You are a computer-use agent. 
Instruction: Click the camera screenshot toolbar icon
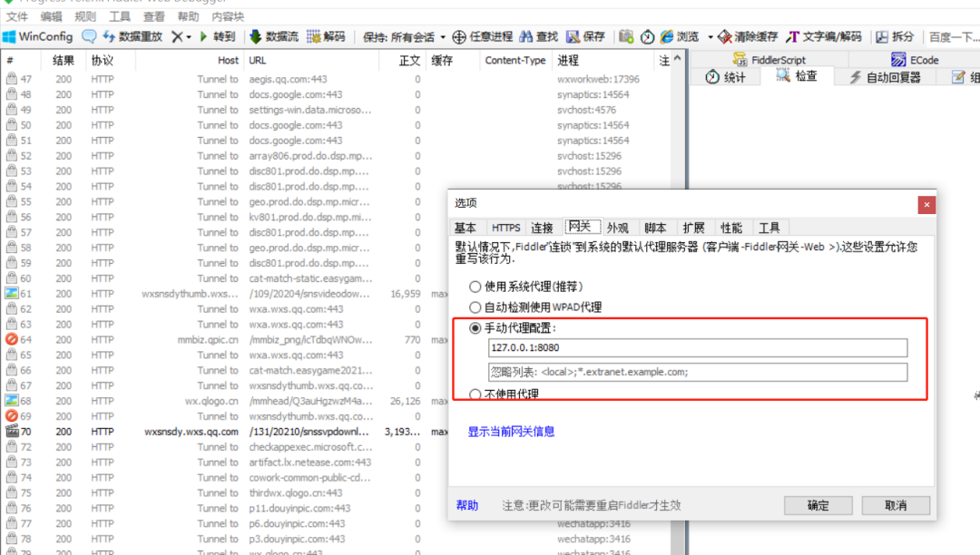(626, 37)
